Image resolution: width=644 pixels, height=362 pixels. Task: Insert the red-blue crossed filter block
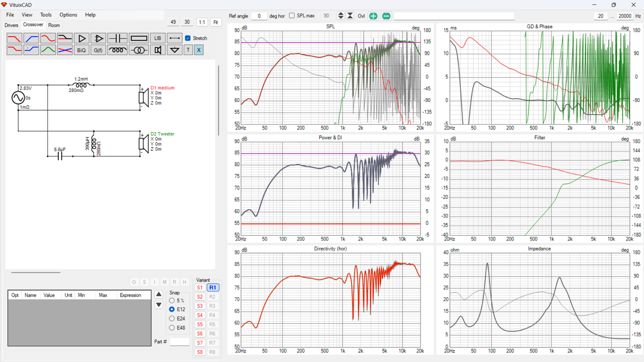click(x=65, y=50)
